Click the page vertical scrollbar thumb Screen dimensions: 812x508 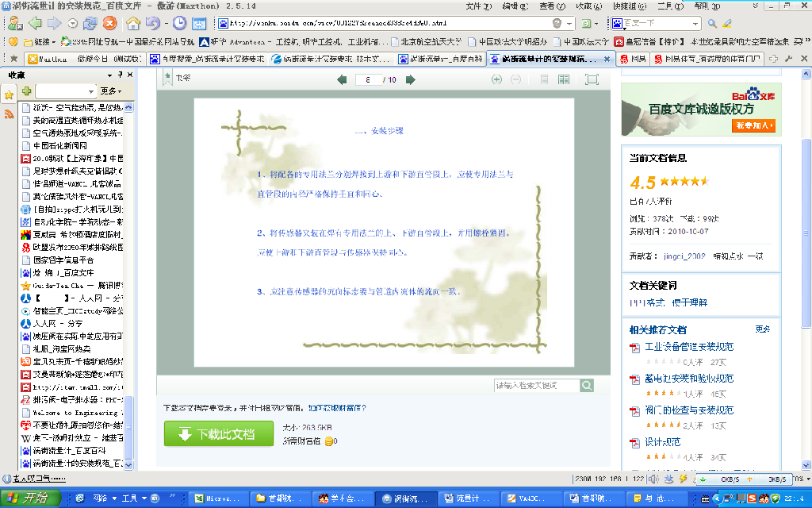tap(806, 233)
